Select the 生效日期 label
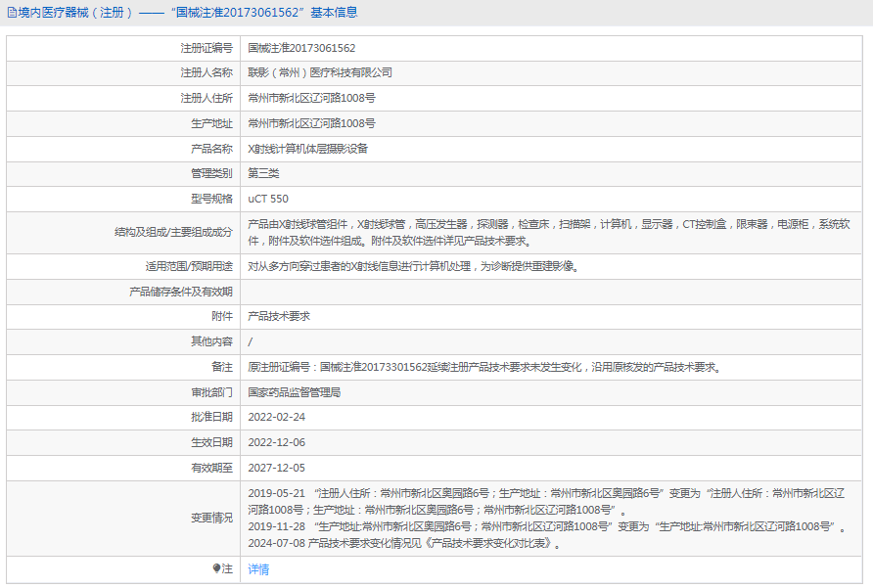The width and height of the screenshot is (873, 588). (211, 442)
